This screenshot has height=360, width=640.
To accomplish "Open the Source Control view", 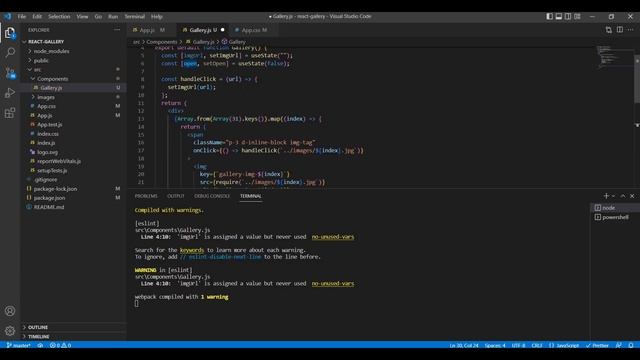I will 10,73.
